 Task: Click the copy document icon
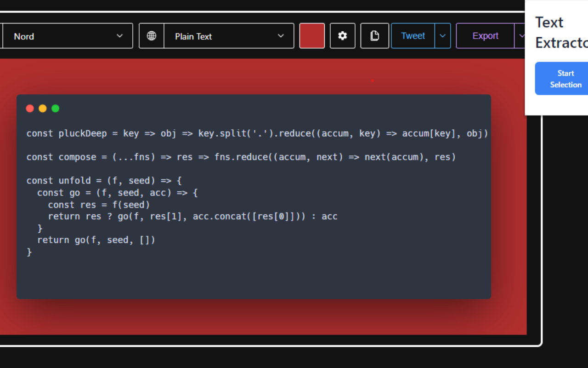tap(374, 36)
